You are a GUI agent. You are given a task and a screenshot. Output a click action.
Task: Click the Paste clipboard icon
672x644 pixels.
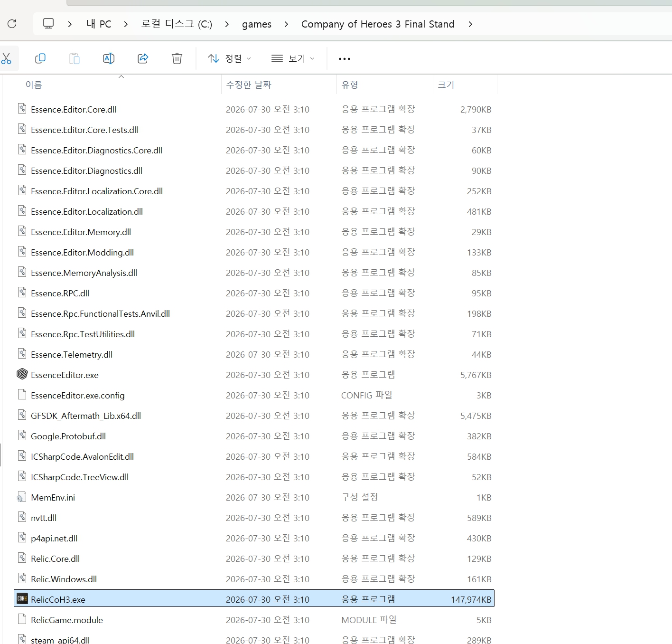(x=75, y=58)
